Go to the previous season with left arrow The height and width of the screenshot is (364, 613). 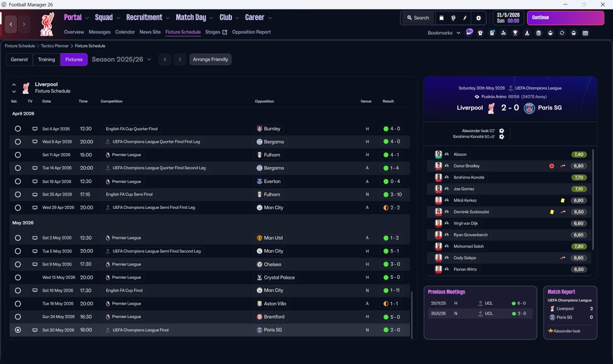[x=165, y=59]
